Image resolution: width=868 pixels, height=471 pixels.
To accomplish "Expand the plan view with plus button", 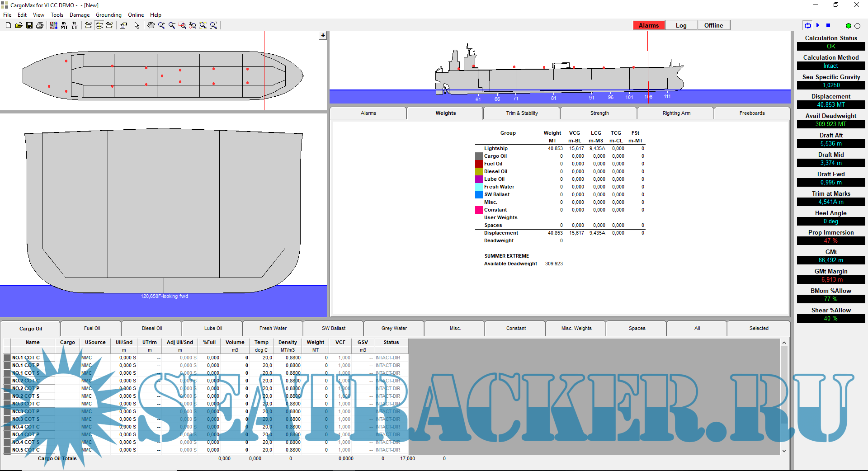I will tap(323, 35).
